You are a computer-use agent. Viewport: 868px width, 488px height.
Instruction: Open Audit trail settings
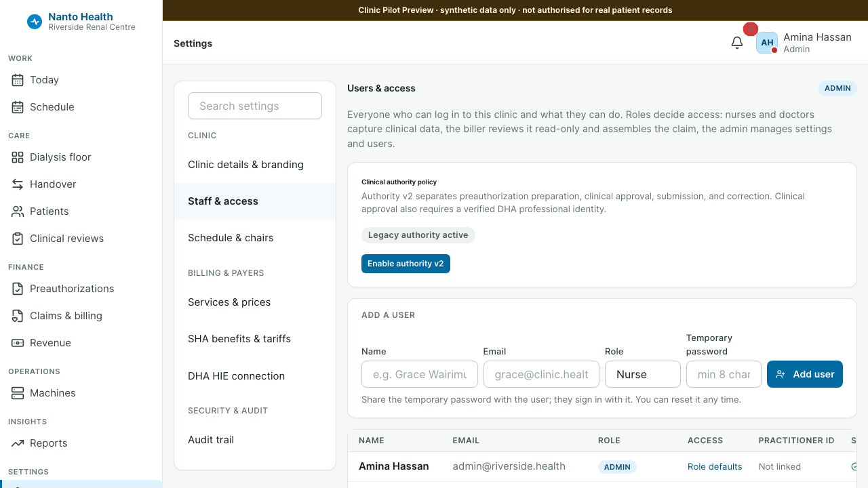(255, 440)
